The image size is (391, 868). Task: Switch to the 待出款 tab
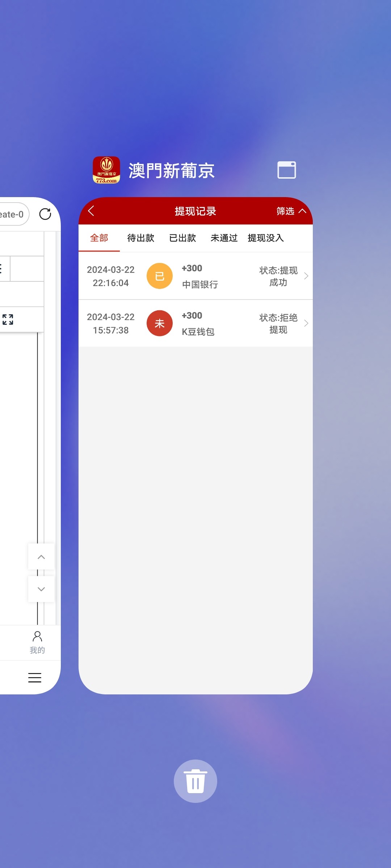141,238
